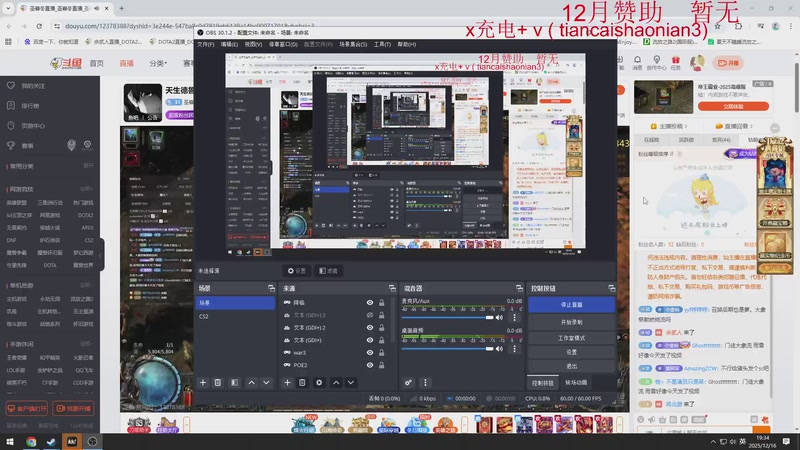Hide the 文本 (GDI+) 2 source

(370, 328)
